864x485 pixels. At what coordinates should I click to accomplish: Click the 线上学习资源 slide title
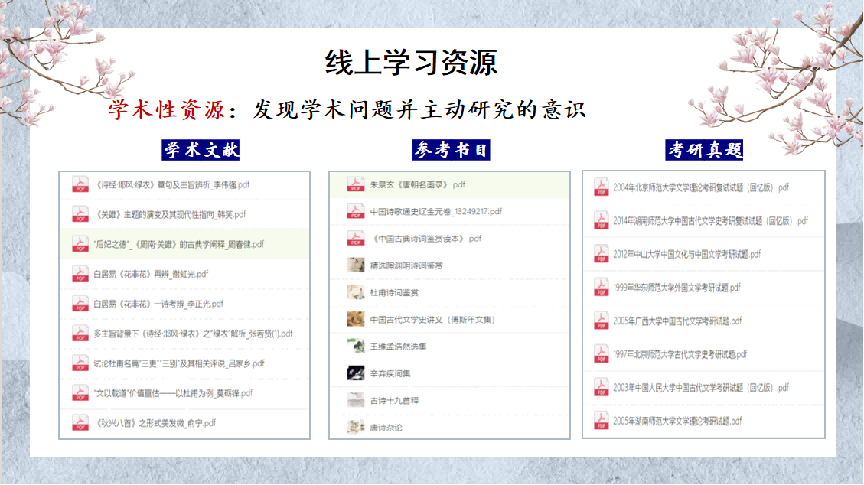[411, 62]
